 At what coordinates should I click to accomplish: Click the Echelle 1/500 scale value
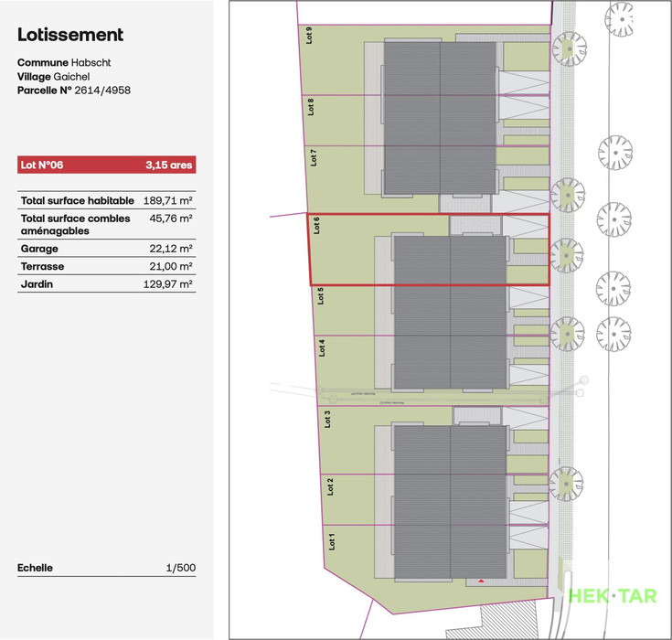(180, 568)
